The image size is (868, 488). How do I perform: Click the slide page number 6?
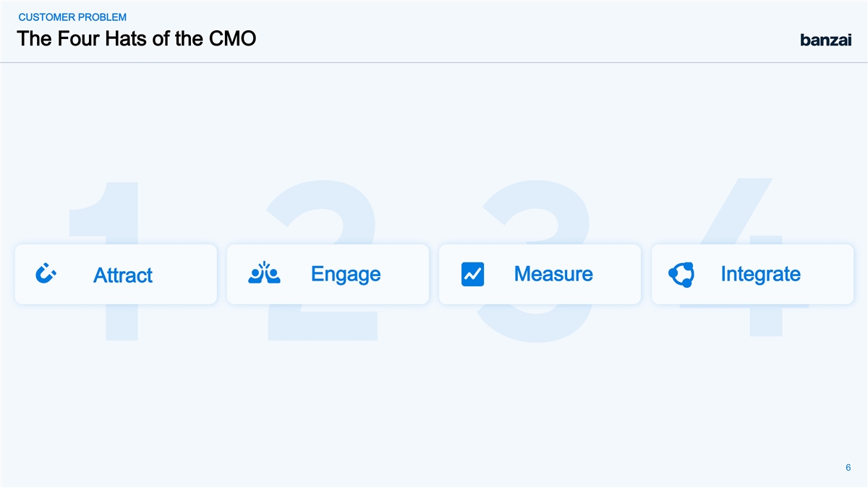pos(848,467)
